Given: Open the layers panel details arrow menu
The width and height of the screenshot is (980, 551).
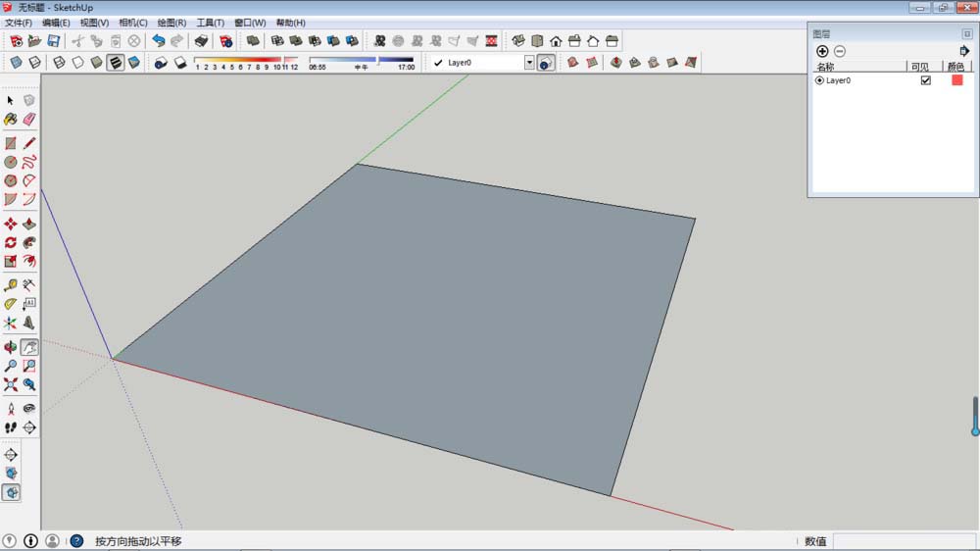Looking at the screenshot, I should (964, 51).
